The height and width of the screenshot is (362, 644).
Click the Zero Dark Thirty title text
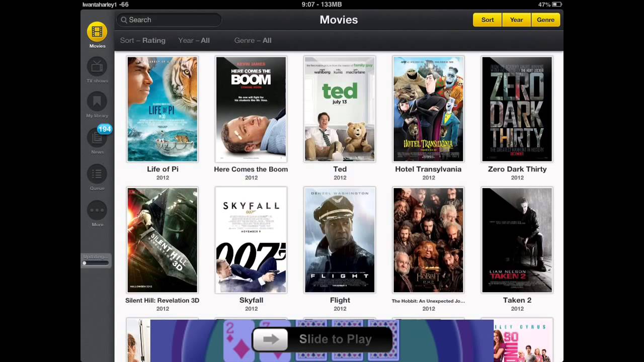pos(517,169)
